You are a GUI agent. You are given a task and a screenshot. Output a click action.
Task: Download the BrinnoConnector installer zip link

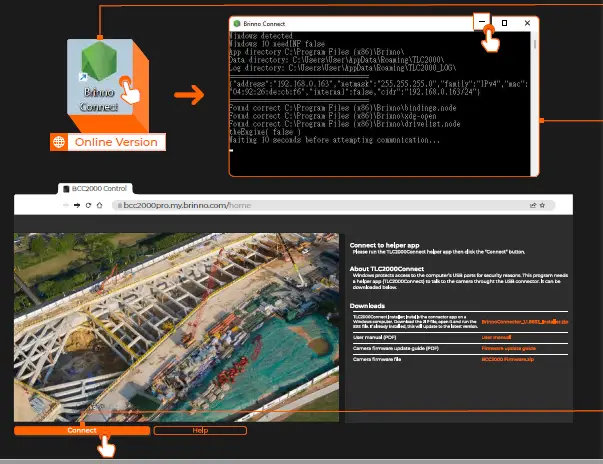tap(525, 322)
